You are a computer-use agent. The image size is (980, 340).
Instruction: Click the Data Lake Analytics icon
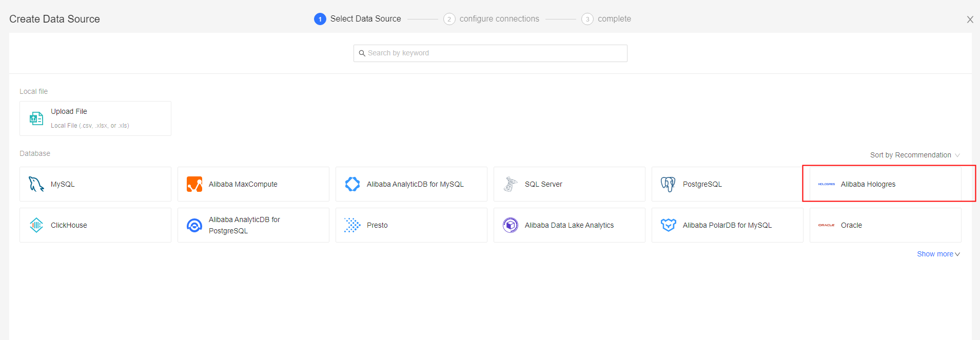coord(511,225)
